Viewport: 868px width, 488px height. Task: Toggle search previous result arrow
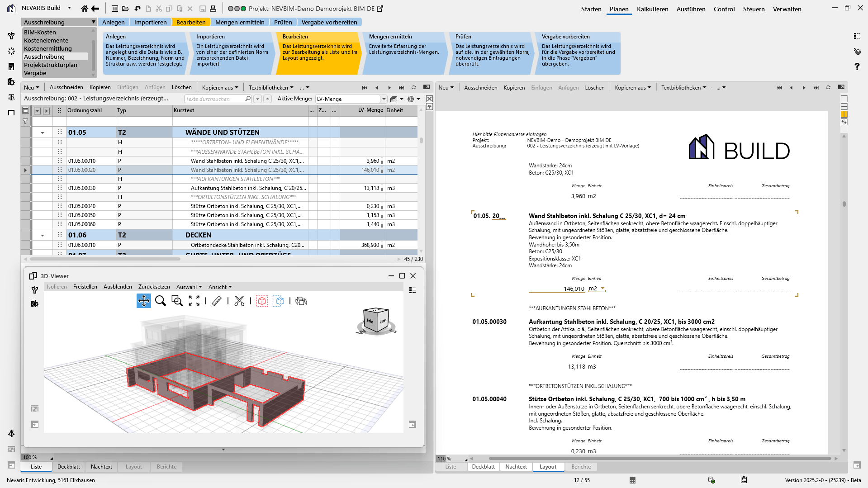(x=267, y=99)
